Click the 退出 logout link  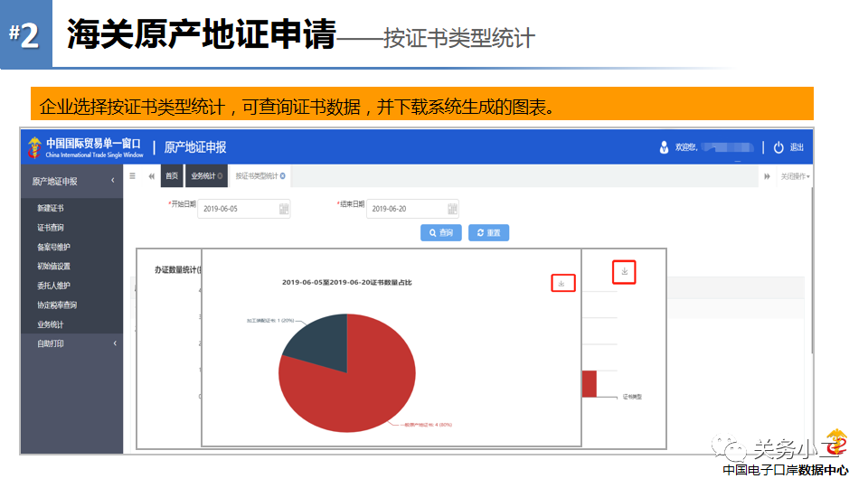(797, 147)
